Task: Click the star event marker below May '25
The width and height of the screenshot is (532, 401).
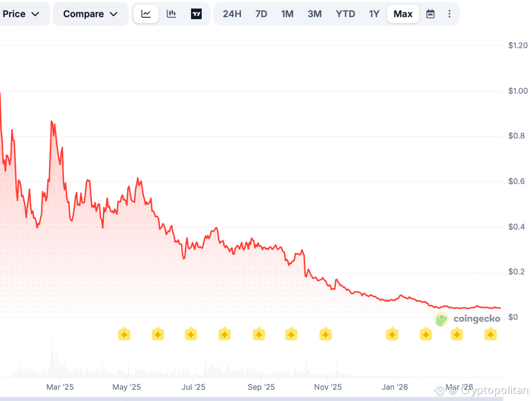Action: click(x=125, y=334)
